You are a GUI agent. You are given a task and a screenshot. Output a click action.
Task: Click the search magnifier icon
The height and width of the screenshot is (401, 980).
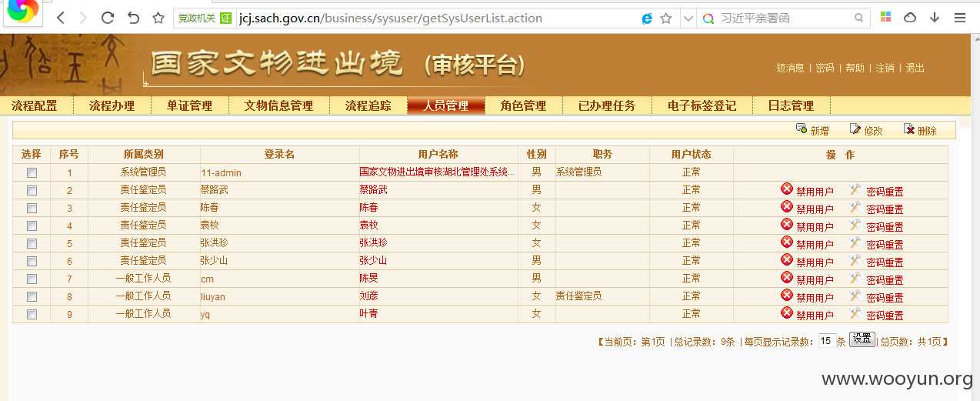(x=858, y=18)
